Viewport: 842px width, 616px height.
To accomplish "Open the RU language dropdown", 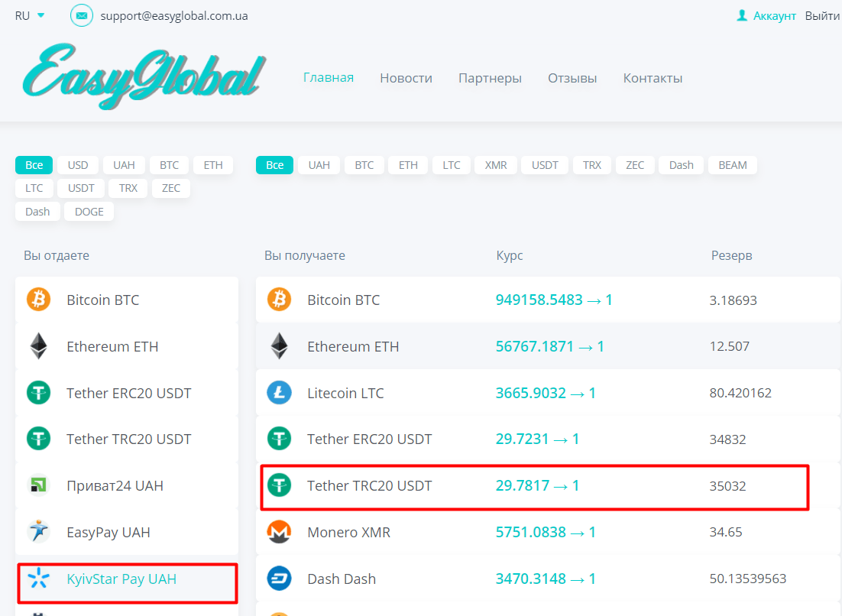I will (31, 15).
